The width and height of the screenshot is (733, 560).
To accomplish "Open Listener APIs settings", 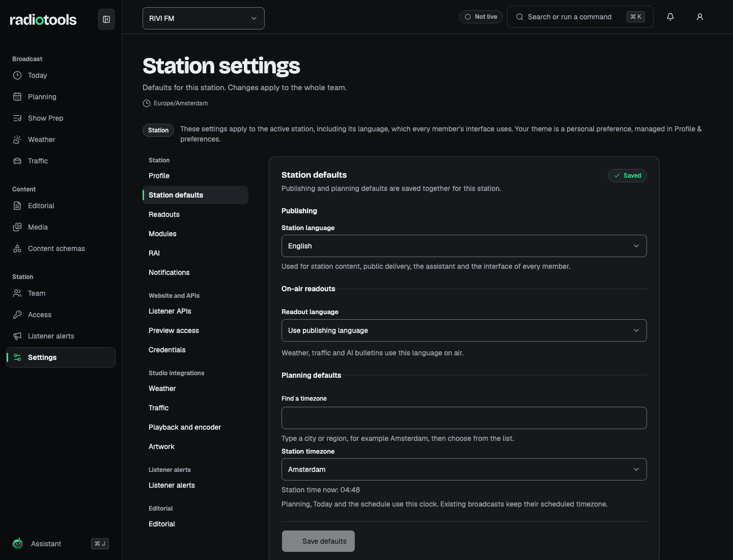I will click(x=195, y=311).
